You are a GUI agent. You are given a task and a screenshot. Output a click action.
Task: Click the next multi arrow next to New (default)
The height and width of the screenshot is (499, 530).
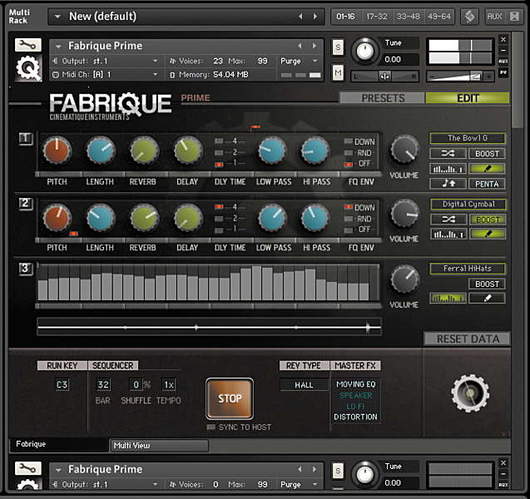[315, 16]
